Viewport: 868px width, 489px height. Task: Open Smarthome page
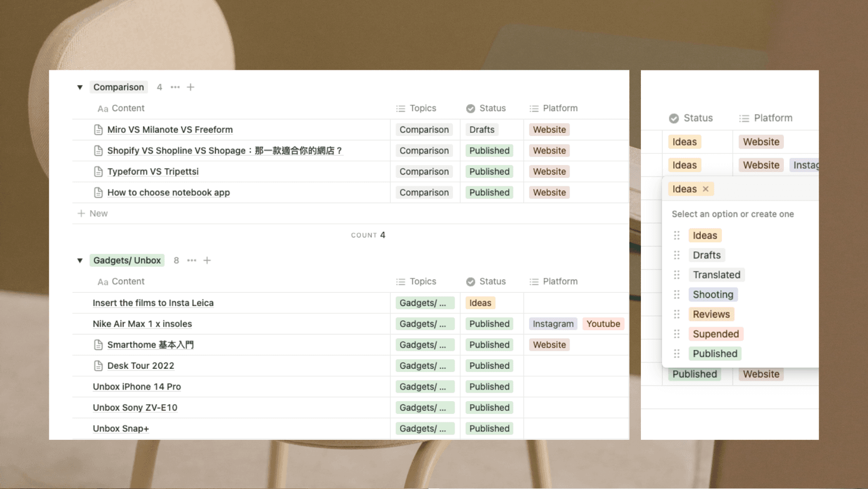click(150, 345)
